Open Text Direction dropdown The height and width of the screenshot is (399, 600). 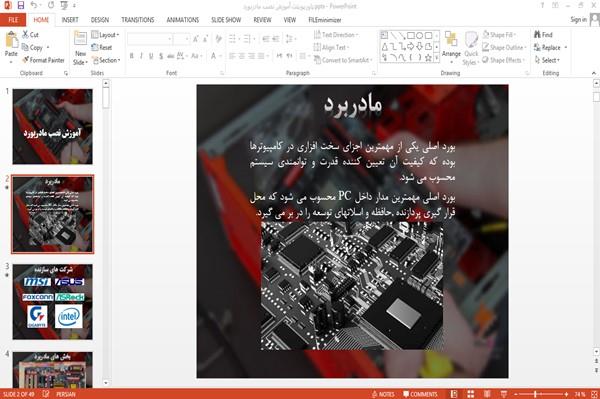[336, 35]
